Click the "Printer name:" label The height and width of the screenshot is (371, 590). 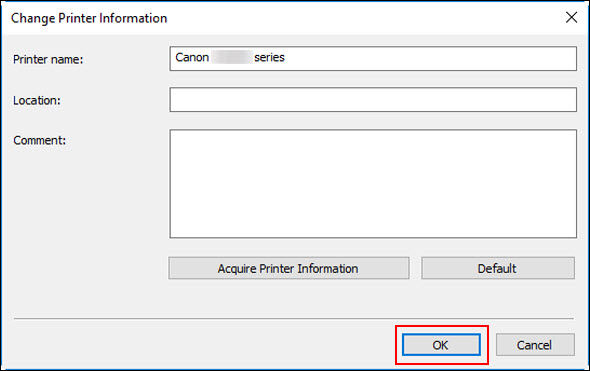point(48,59)
